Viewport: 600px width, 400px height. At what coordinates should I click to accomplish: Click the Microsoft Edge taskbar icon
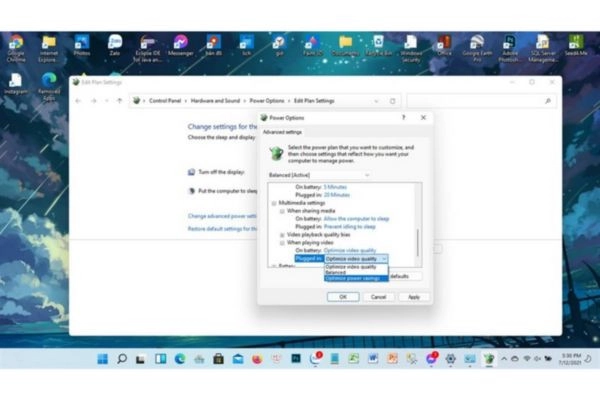[180, 359]
